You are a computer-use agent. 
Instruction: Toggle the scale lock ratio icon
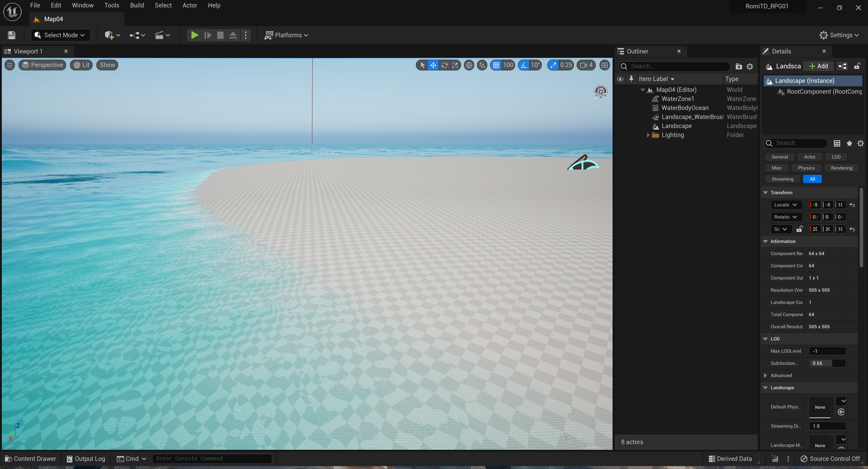(799, 229)
